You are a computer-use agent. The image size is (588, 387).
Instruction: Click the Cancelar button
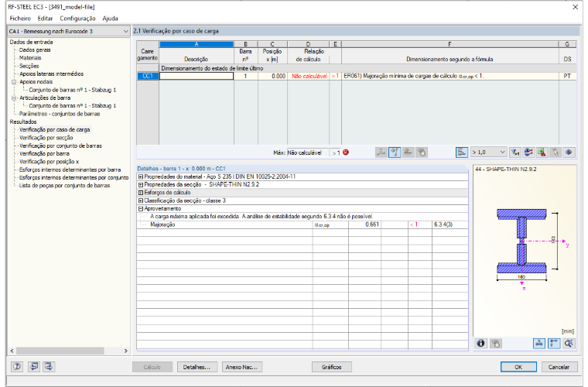559,367
